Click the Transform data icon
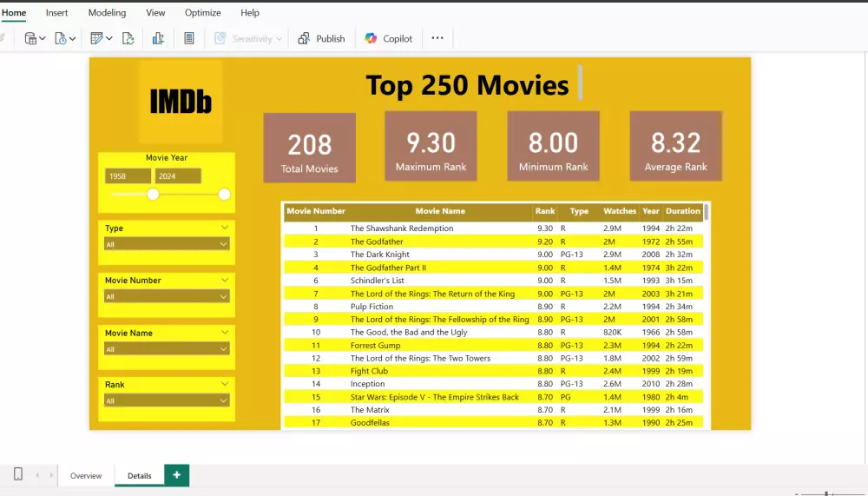Screen dimensions: 868x496 click(x=96, y=38)
